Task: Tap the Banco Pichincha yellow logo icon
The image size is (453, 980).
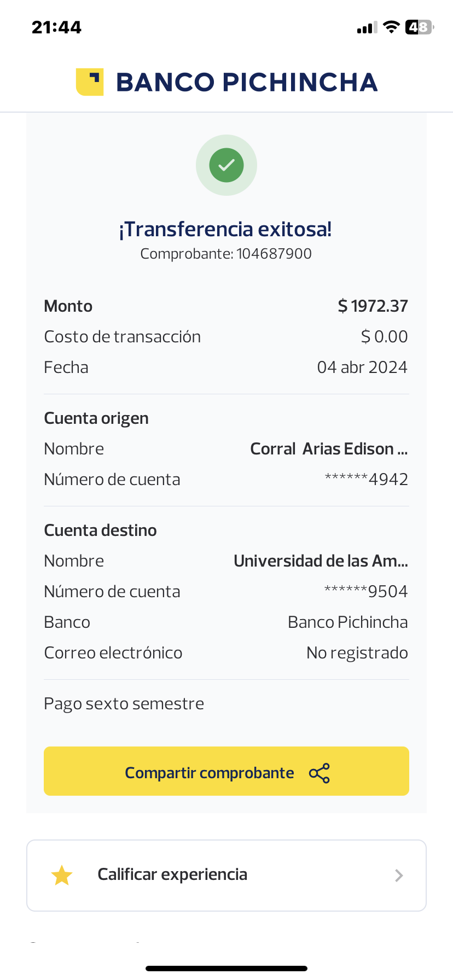Action: pyautogui.click(x=90, y=82)
